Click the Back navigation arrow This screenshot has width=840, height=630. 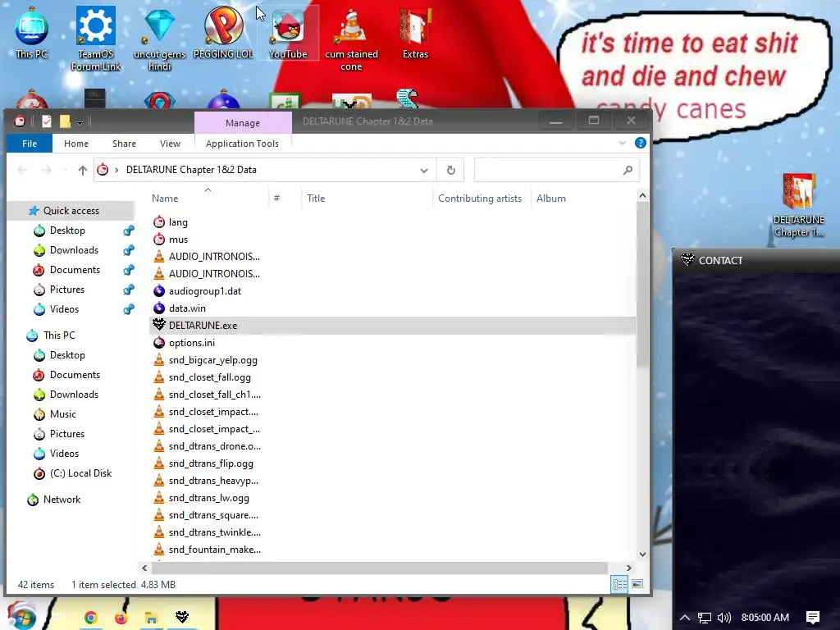click(22, 171)
